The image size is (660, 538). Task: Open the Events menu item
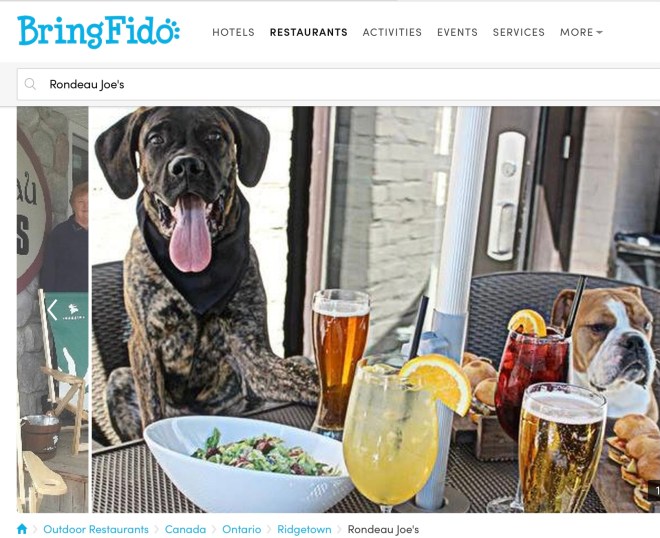coord(457,32)
